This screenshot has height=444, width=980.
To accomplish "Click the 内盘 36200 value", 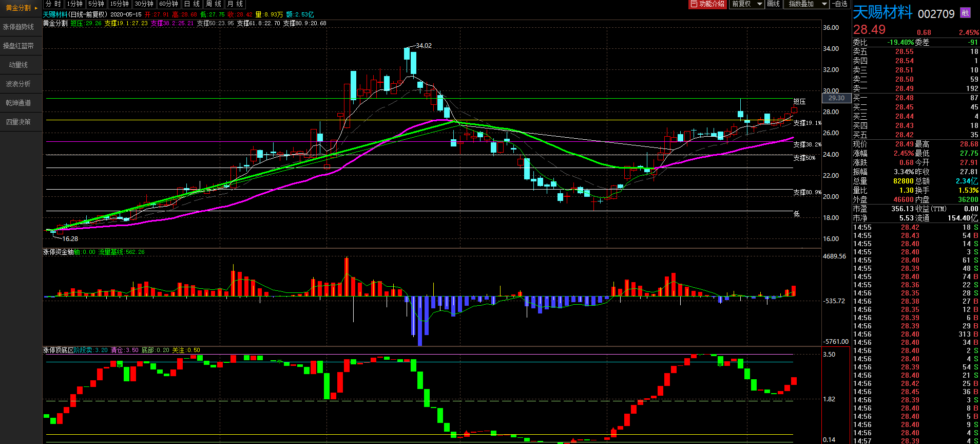I will (x=968, y=200).
